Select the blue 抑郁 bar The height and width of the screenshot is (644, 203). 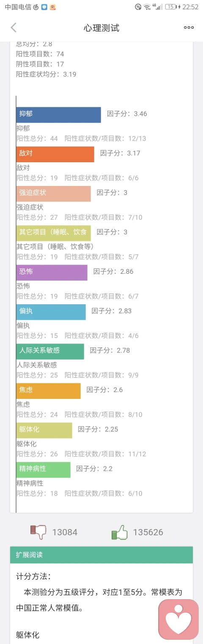click(x=59, y=115)
